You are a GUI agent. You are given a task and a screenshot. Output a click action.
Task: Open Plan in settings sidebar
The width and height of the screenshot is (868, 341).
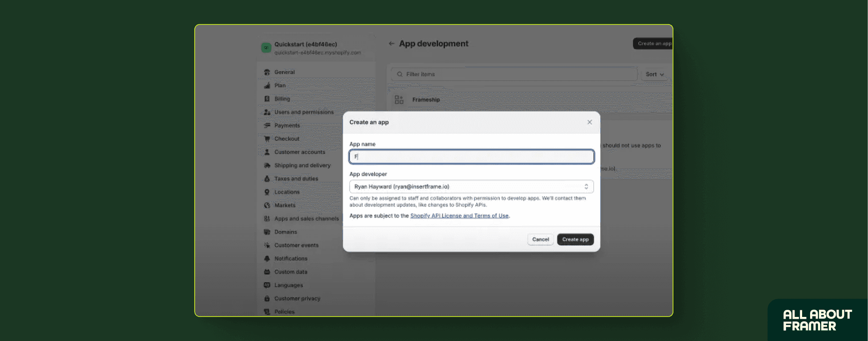click(x=280, y=86)
